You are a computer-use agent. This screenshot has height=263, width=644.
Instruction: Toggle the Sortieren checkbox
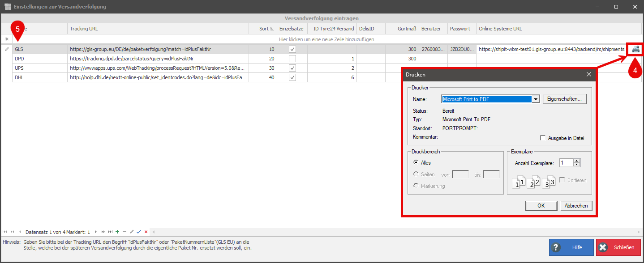pos(562,180)
